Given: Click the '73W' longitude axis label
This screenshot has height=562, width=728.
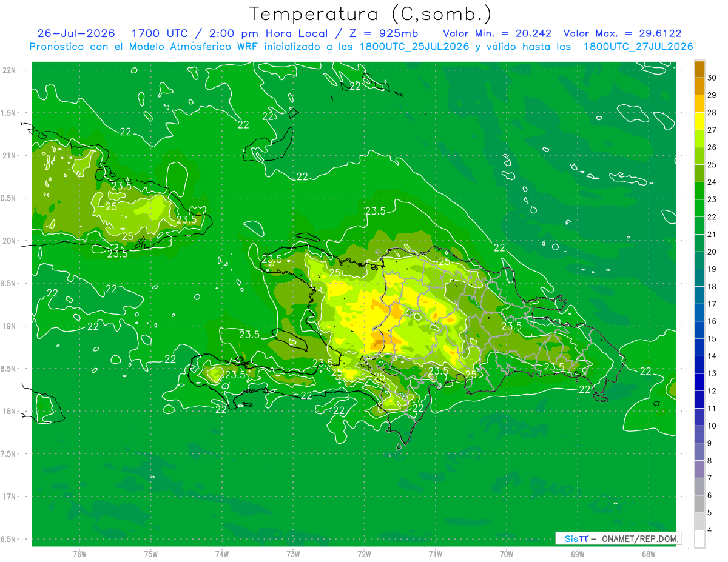Looking at the screenshot, I should pos(293,554).
